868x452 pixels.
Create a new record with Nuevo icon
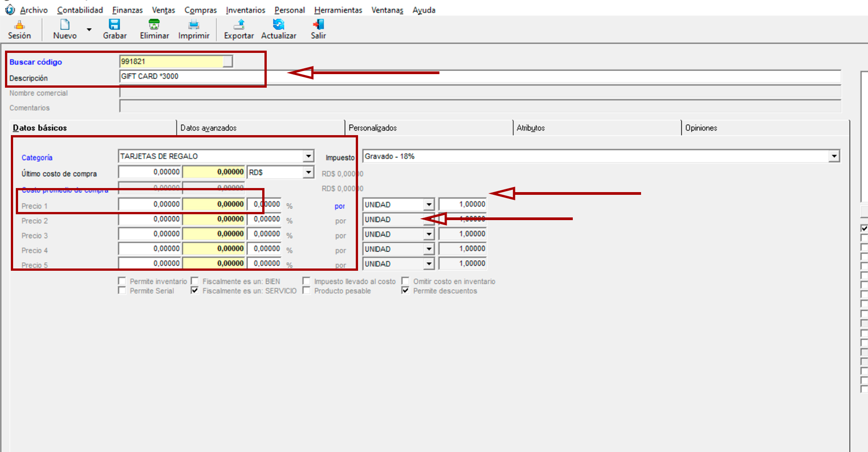[65, 25]
